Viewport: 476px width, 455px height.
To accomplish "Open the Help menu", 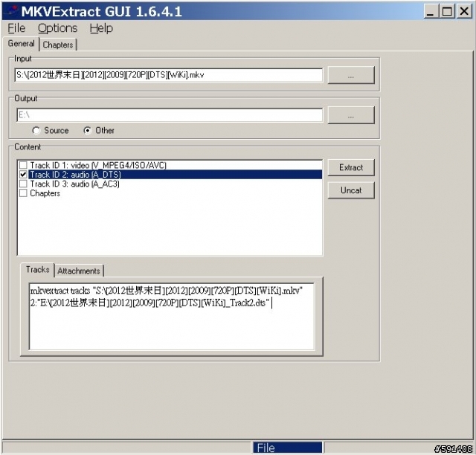I will click(x=101, y=28).
